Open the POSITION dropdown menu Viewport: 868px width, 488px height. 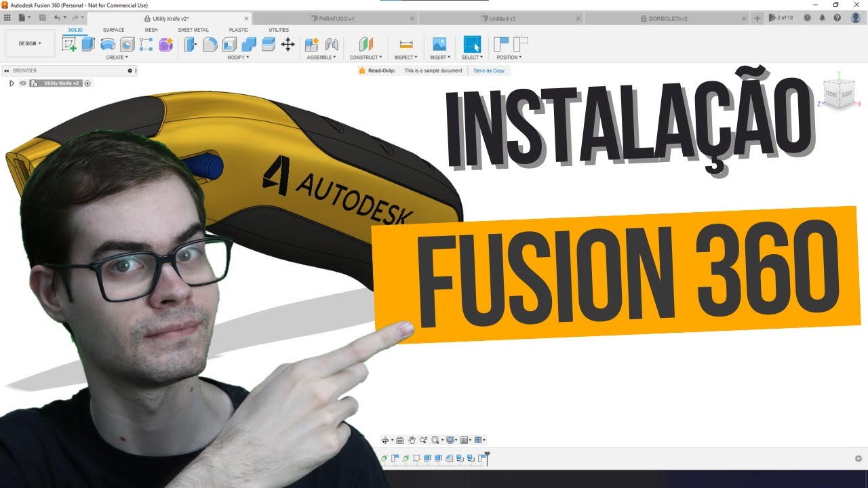point(509,58)
